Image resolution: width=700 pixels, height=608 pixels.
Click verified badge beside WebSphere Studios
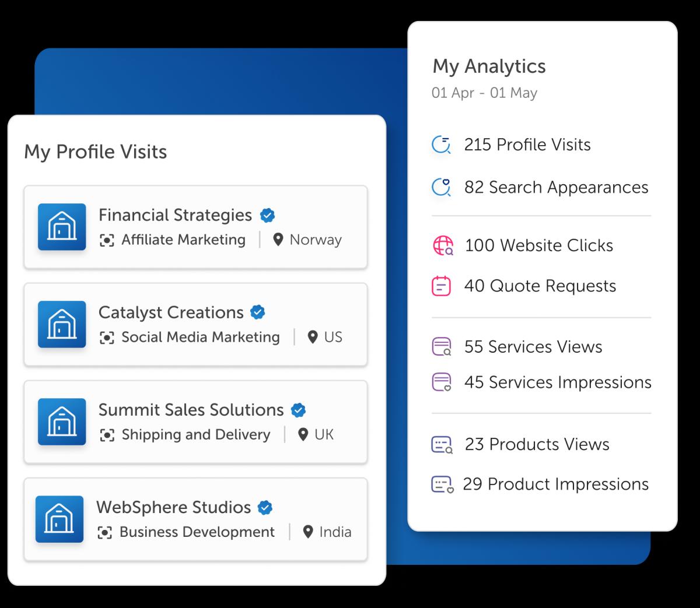[x=265, y=508]
